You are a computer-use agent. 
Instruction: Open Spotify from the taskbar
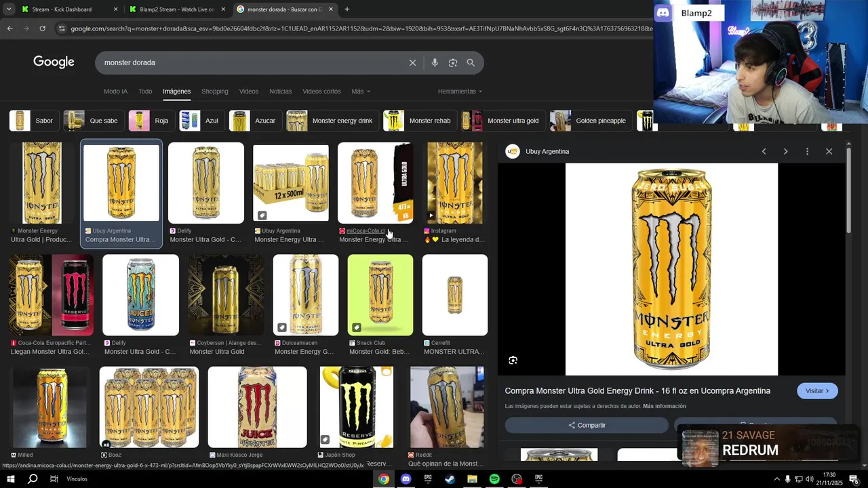tap(494, 479)
